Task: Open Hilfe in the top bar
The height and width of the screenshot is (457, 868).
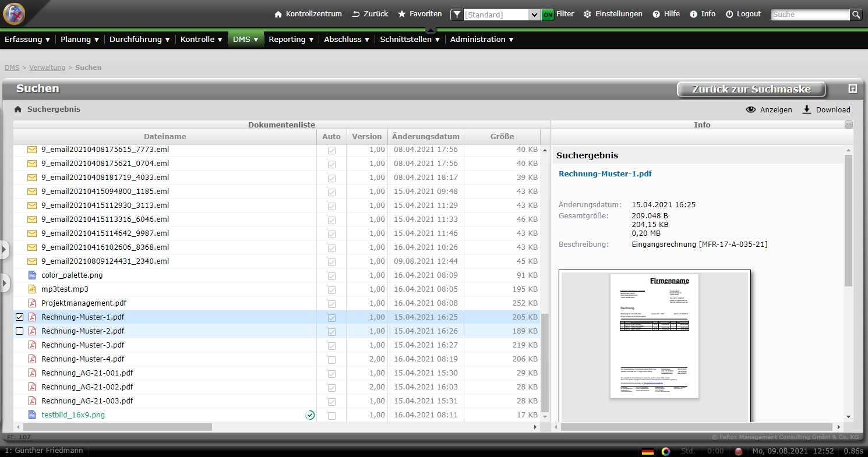Action: tap(666, 14)
